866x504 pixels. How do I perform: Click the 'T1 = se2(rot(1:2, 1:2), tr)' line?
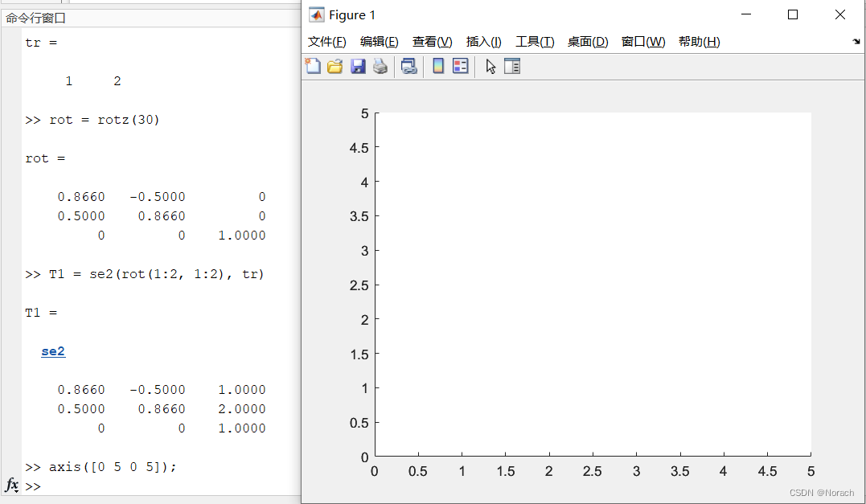156,274
